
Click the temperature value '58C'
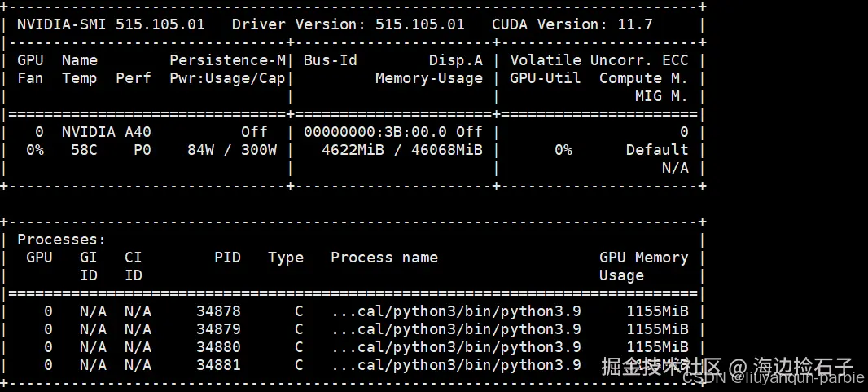click(x=84, y=150)
